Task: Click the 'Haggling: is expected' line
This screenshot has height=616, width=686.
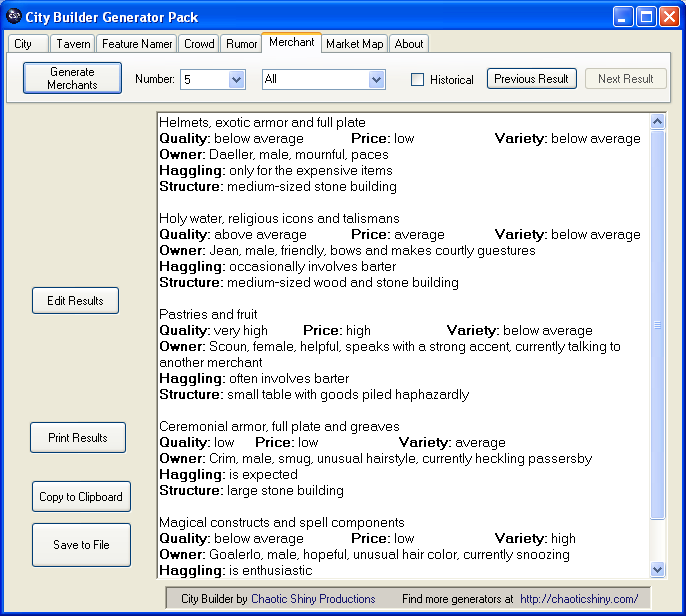Action: pyautogui.click(x=228, y=474)
